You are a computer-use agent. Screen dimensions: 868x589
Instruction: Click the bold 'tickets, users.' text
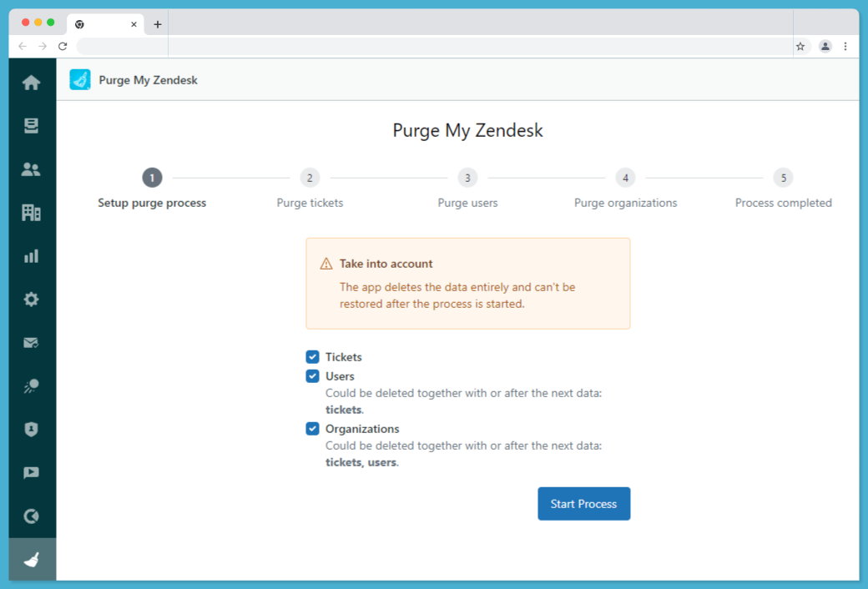[x=361, y=462]
